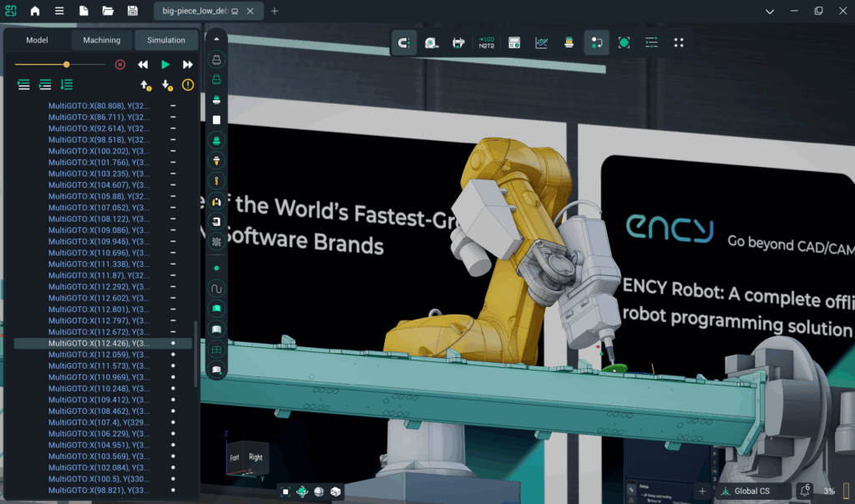
Task: Click the Front face of view cube
Action: click(x=235, y=457)
